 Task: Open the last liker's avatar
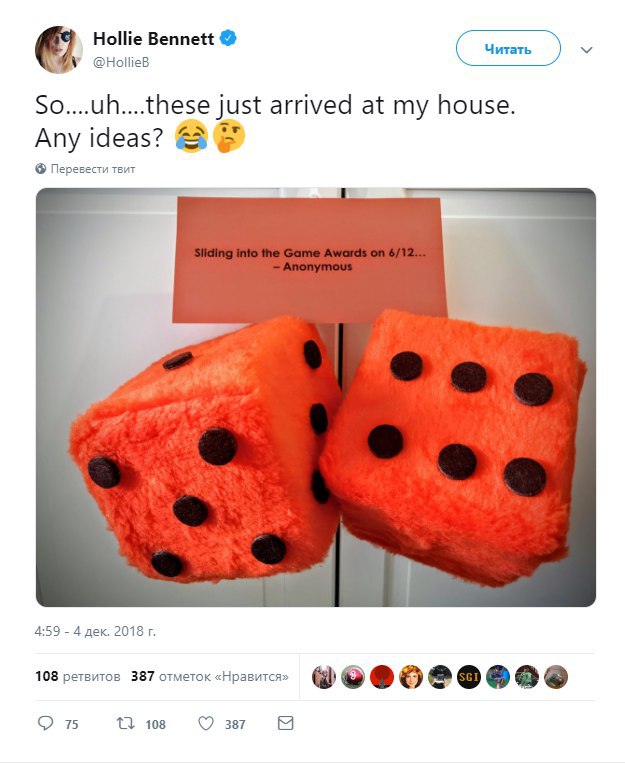[556, 677]
